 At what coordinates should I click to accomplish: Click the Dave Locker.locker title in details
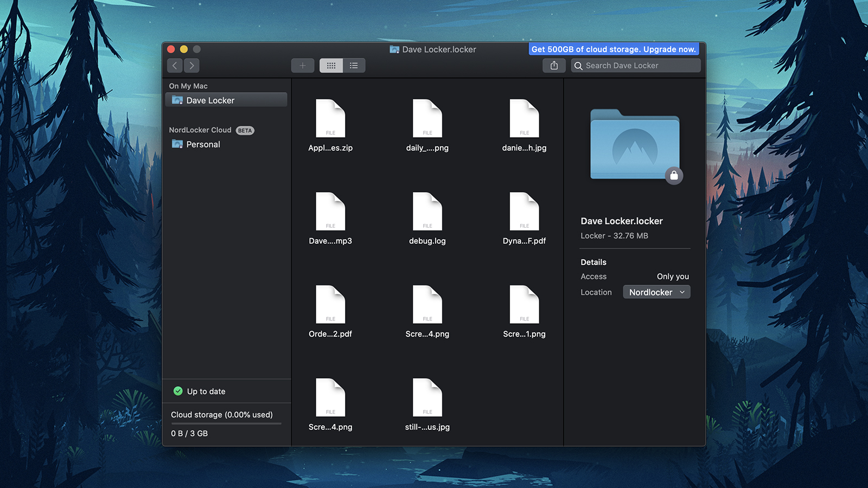622,221
